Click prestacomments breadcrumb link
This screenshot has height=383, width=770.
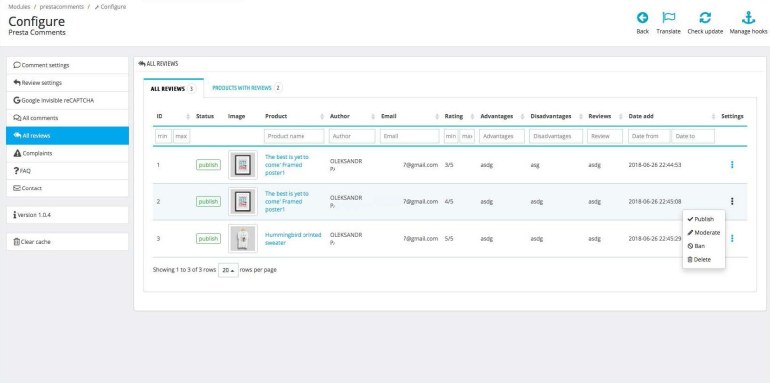click(x=62, y=7)
